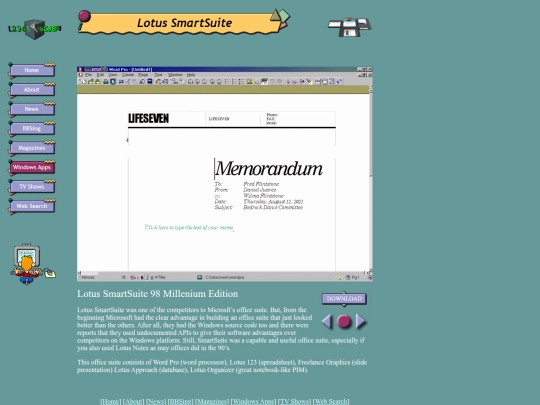This screenshot has width=540, height=405.
Task: Open the Word Pro screenshot image
Action: coord(225,174)
